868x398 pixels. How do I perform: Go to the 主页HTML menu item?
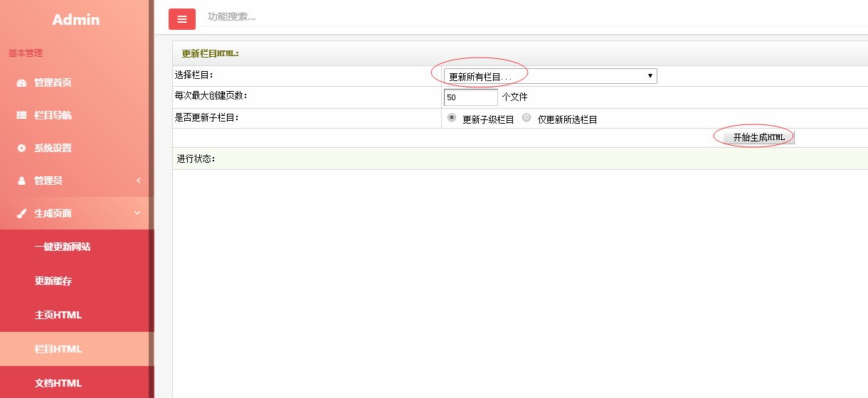tap(58, 315)
